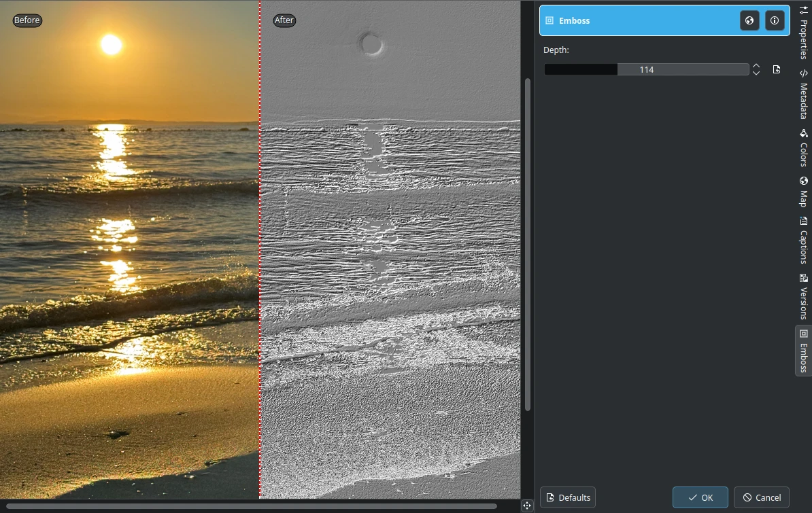This screenshot has width=812, height=513.
Task: Increase Depth using the up stepper arrow
Action: point(756,65)
